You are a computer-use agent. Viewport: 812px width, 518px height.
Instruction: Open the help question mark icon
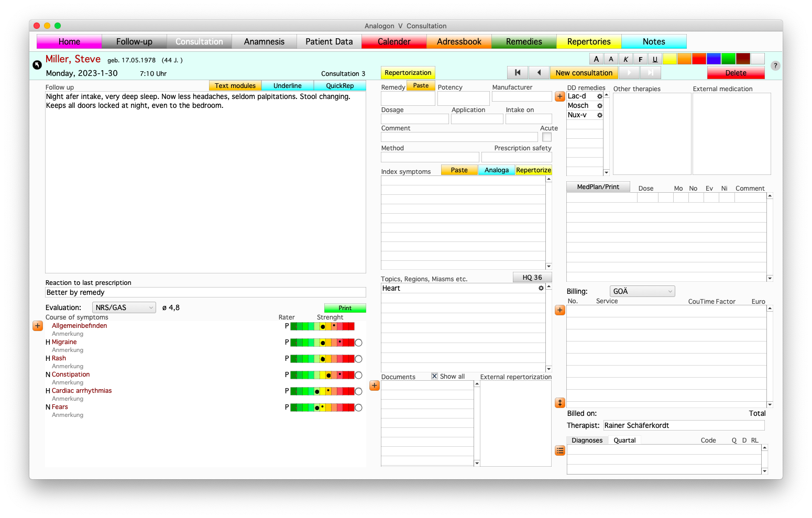(x=775, y=66)
